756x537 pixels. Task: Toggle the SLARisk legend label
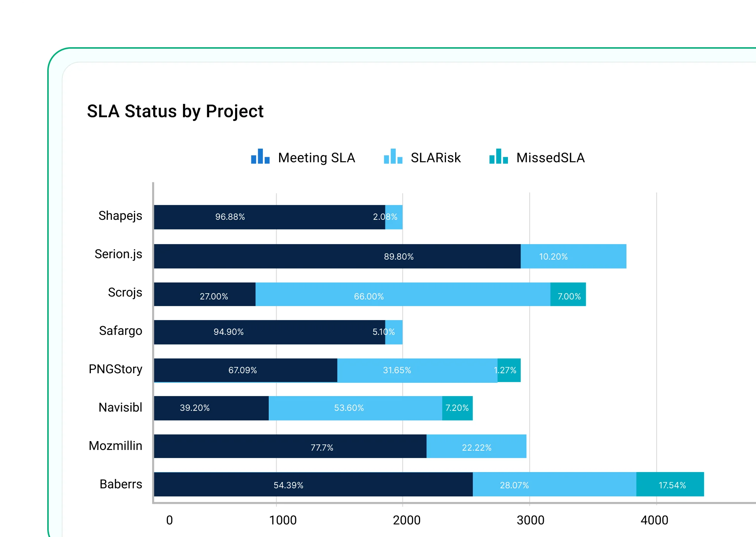point(436,158)
